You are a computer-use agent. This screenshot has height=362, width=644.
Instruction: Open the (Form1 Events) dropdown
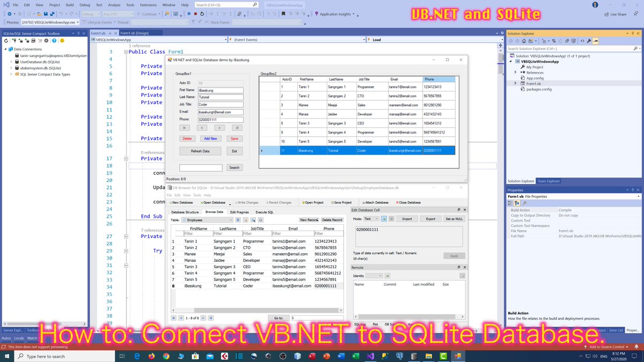pyautogui.click(x=296, y=40)
